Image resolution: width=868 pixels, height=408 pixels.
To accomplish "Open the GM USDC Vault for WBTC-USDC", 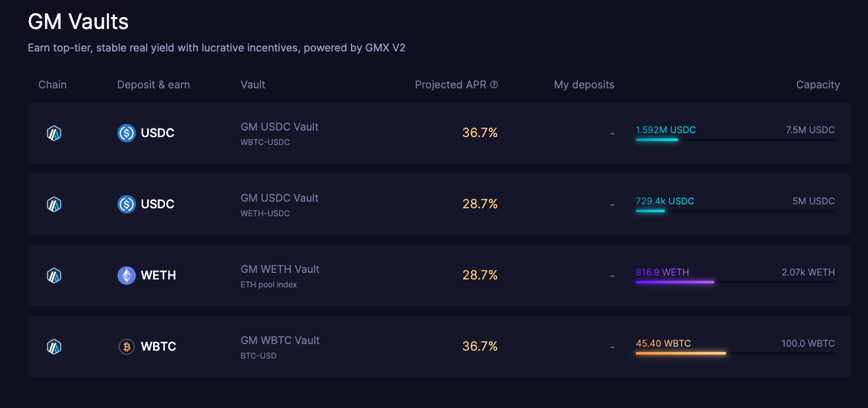I will point(280,127).
